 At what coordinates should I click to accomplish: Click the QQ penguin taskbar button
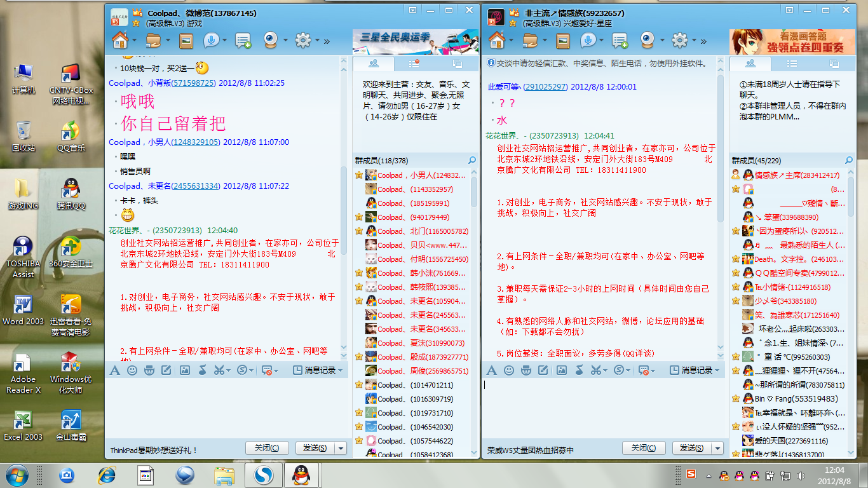click(x=301, y=475)
